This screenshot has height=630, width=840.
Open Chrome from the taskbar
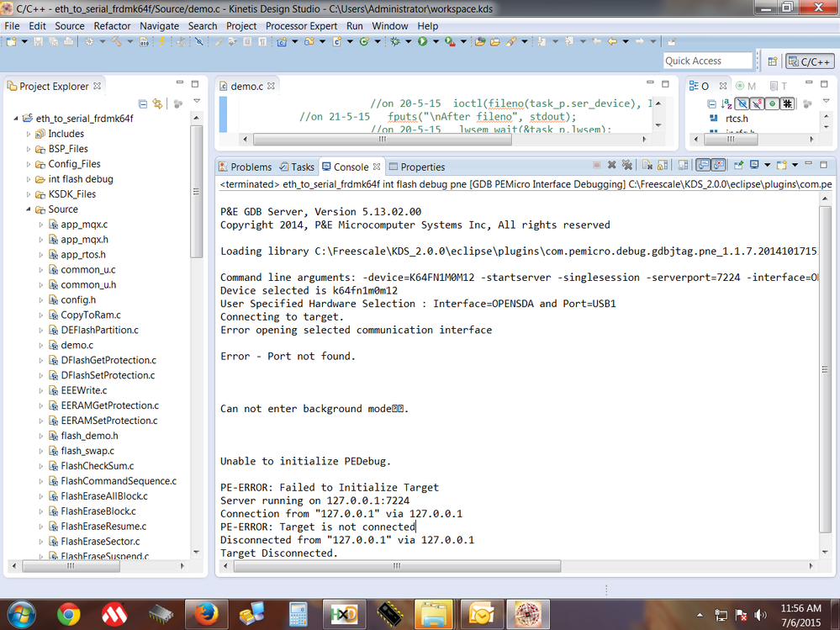point(69,615)
